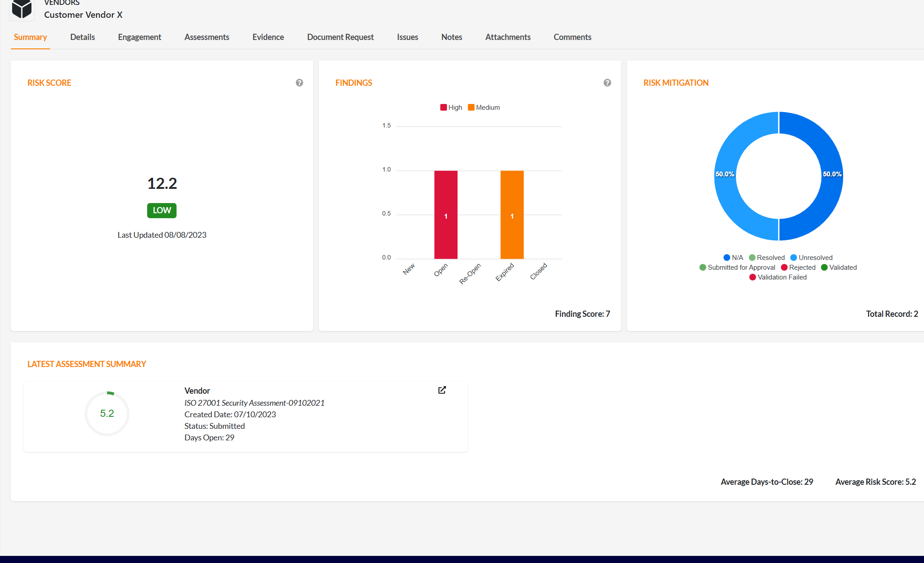The image size is (924, 563).
Task: Toggle Medium series in Findings legend
Action: [484, 108]
